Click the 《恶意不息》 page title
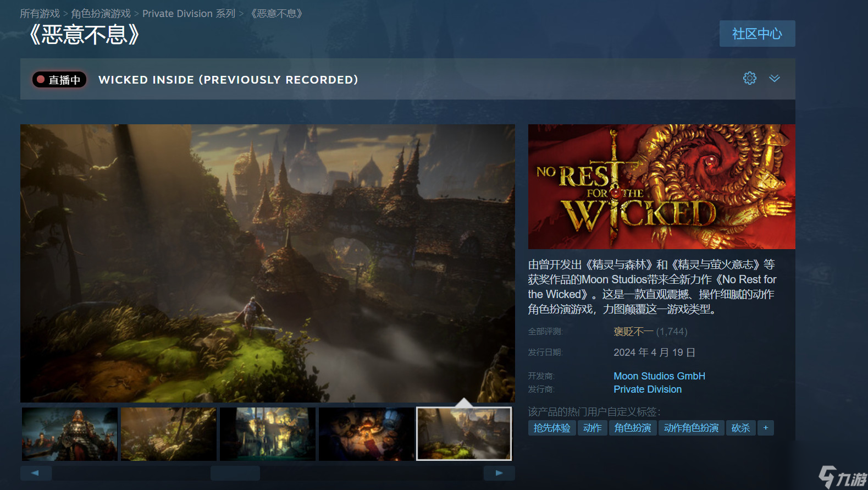The height and width of the screenshot is (490, 868). [x=84, y=35]
